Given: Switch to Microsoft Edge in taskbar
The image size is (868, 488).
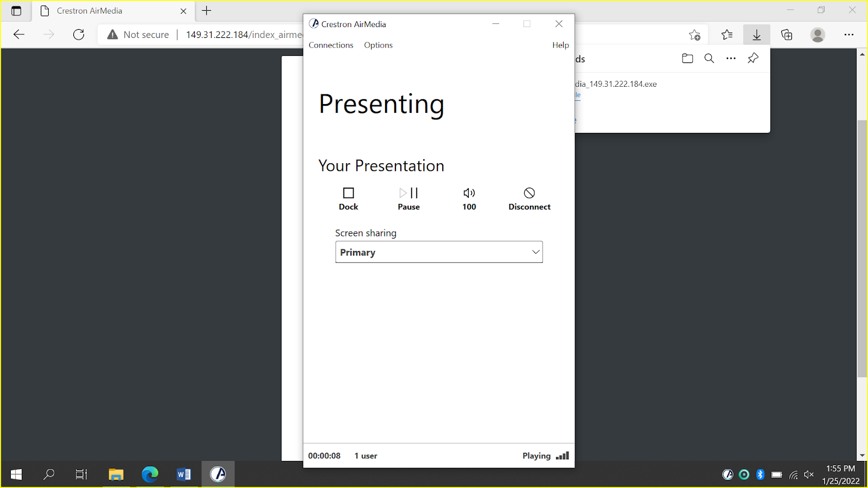Looking at the screenshot, I should 150,474.
